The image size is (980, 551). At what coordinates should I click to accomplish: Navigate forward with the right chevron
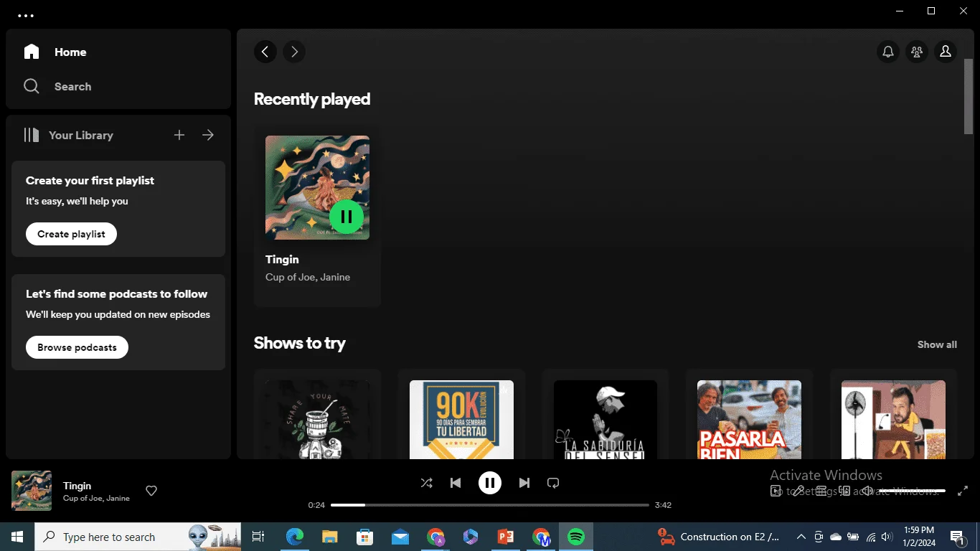294,52
